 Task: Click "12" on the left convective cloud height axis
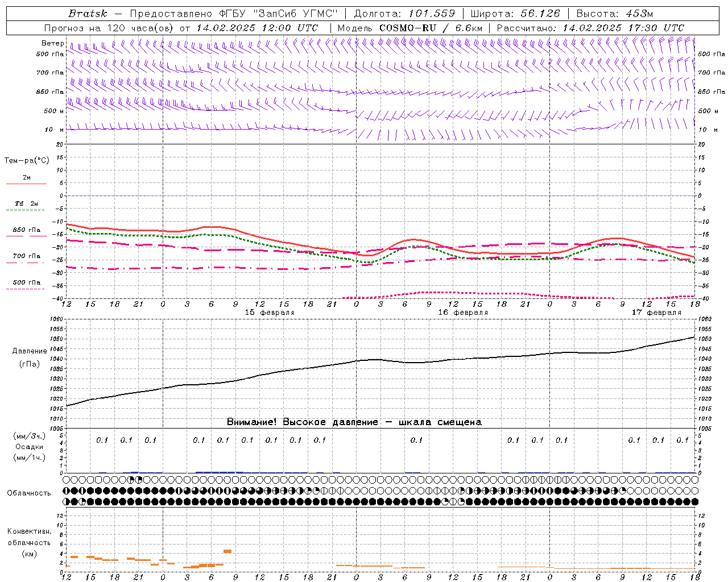(60, 516)
